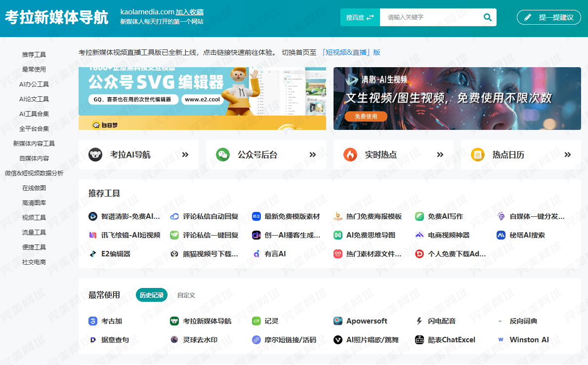Click the 评论私信自动回复 cloud icon

[174, 216]
